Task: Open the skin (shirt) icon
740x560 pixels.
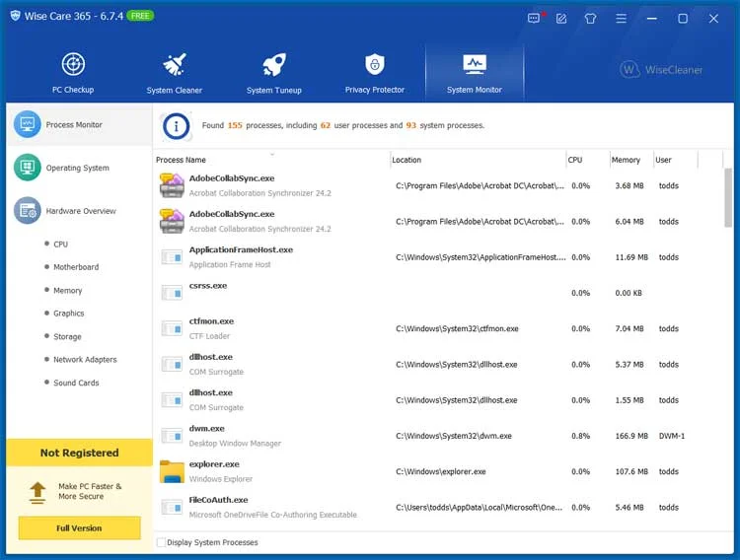Action: click(590, 19)
